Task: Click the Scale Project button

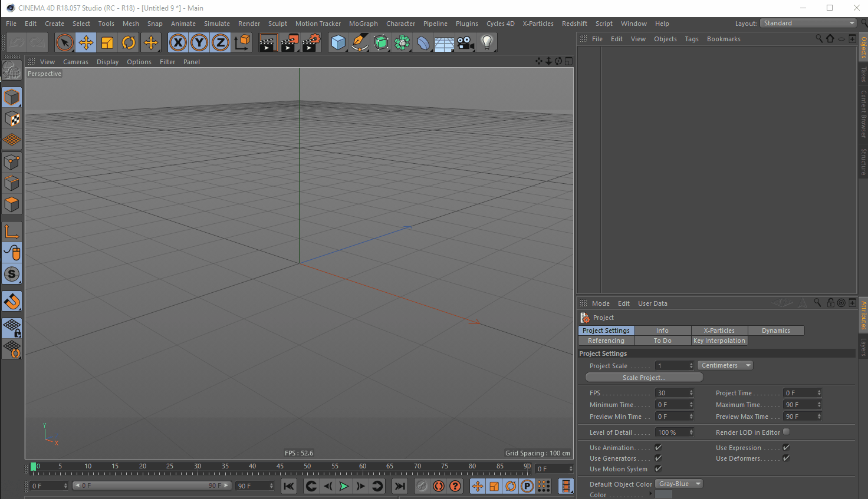Action: tap(644, 378)
